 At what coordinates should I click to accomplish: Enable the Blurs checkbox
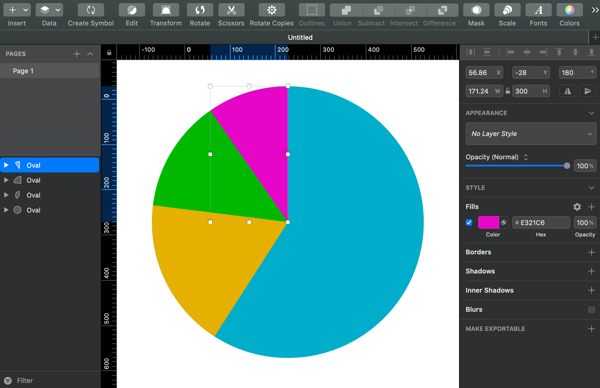click(x=591, y=309)
